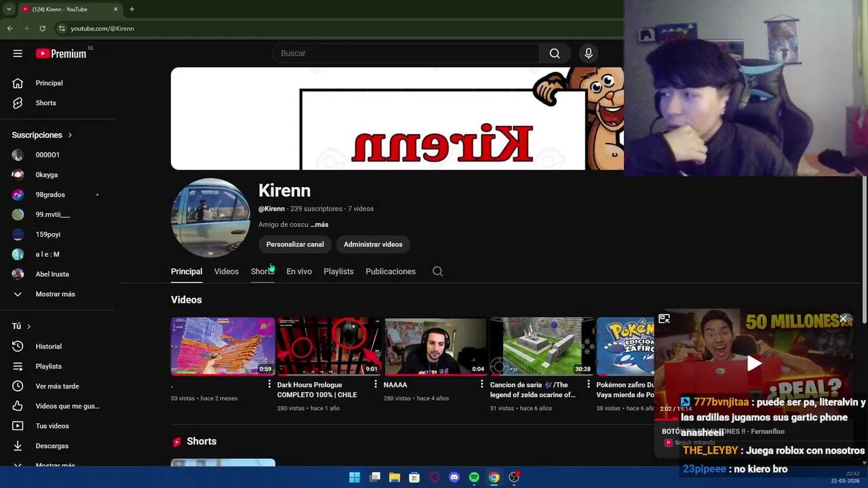Viewport: 868px width, 488px height.
Task: Open a new browser tab with plus button
Action: click(132, 9)
